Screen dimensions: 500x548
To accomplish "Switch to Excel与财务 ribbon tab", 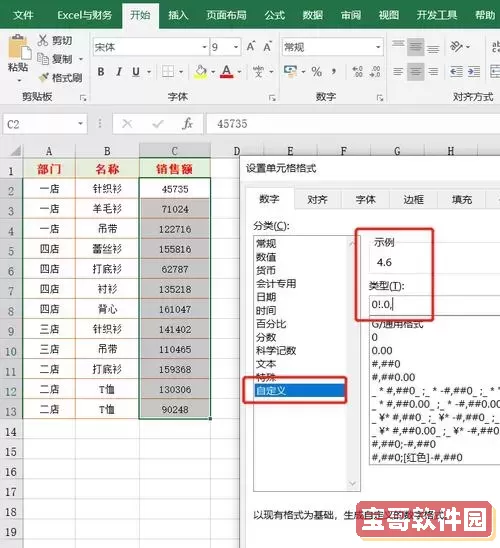I will pyautogui.click(x=85, y=15).
